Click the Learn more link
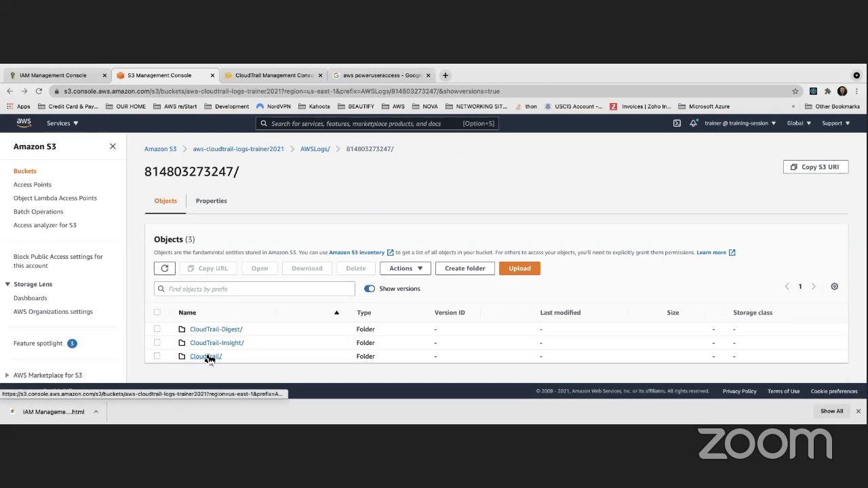This screenshot has height=488, width=868. click(711, 253)
